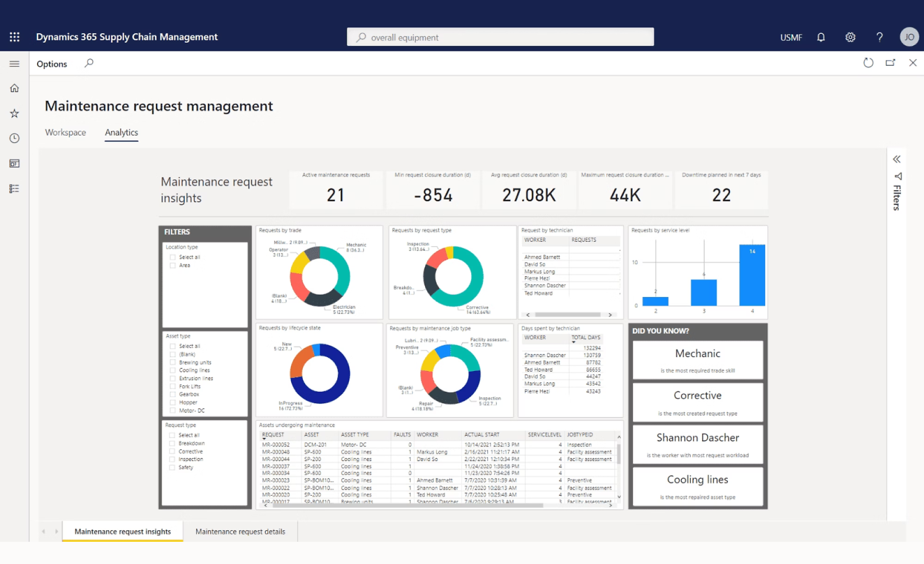Open the Maintenance request details page tab
The width and height of the screenshot is (924, 564).
click(240, 531)
